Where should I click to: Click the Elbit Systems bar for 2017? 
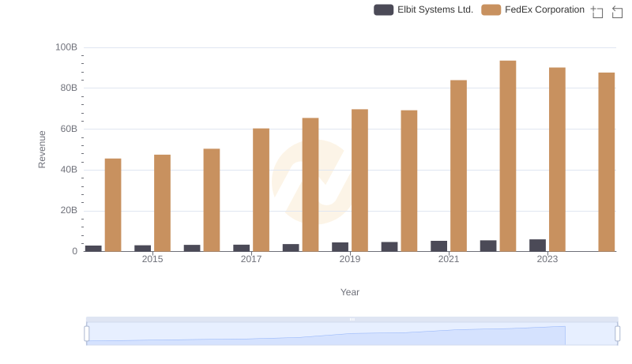pyautogui.click(x=242, y=248)
